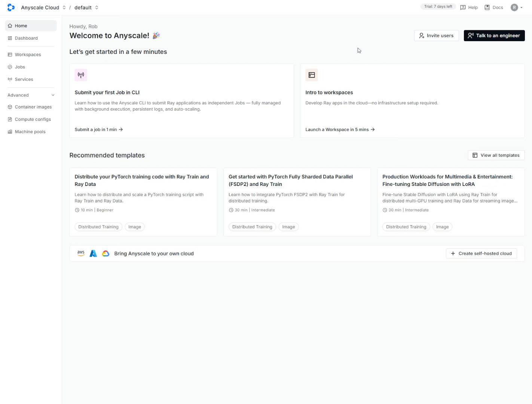Image resolution: width=532 pixels, height=404 pixels.
Task: Click the Anyscale logo icon
Action: (11, 7)
